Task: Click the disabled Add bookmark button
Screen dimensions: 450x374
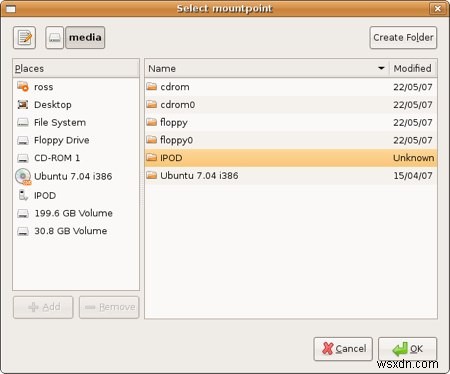Action: click(43, 307)
